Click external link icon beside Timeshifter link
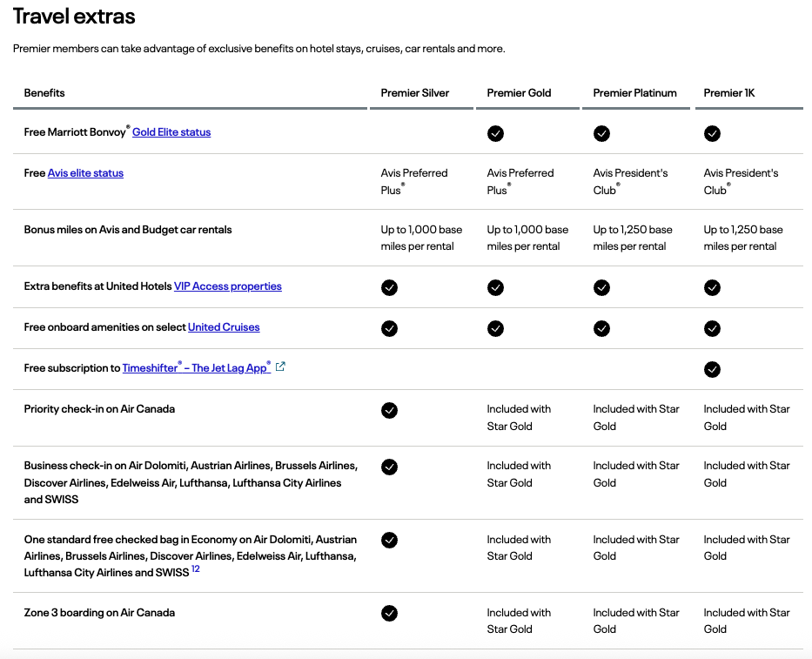The image size is (812, 659). 280,366
